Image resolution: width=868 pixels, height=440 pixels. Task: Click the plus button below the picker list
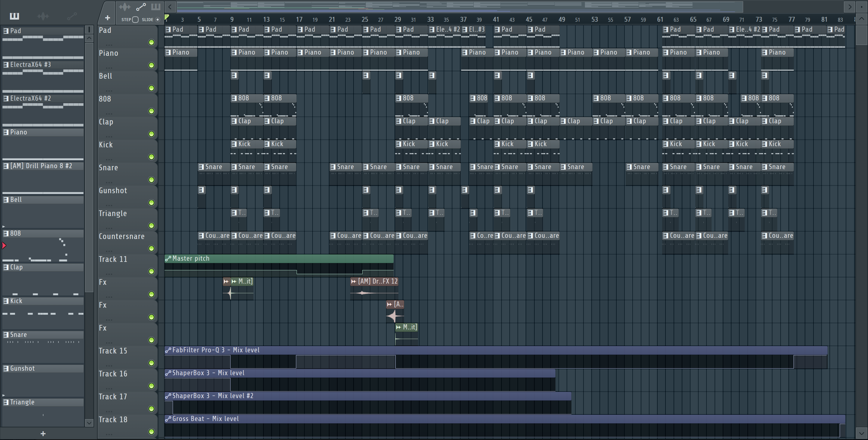coord(43,434)
